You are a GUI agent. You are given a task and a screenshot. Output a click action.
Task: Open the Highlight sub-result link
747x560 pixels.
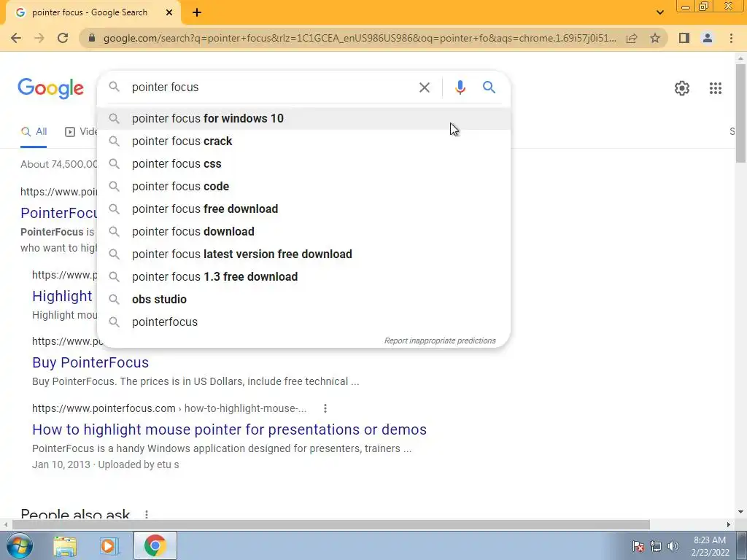coord(62,296)
